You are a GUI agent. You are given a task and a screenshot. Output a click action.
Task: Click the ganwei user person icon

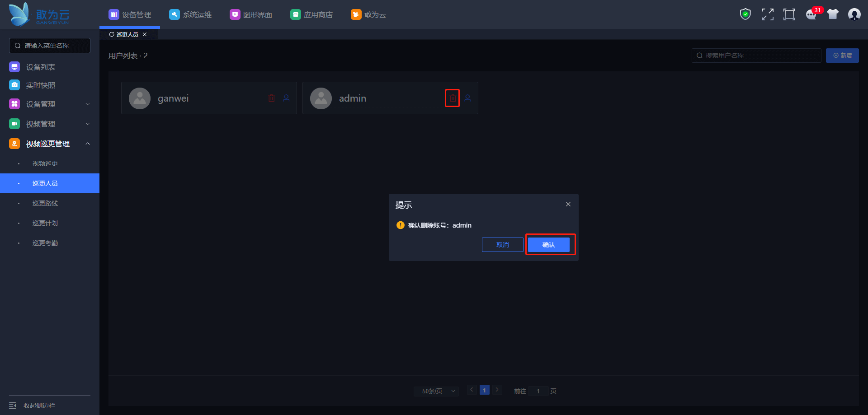286,98
